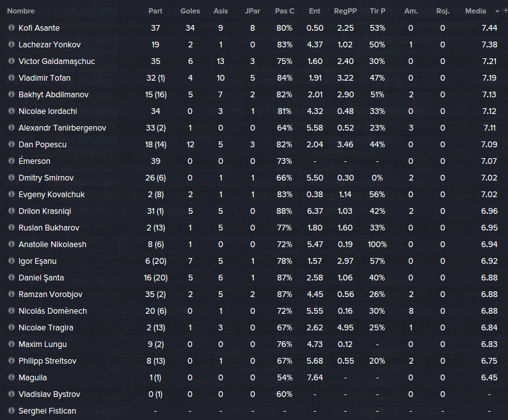508x420 pixels.
Task: Click info icon next to Lachezar Yonkov
Action: (12, 44)
